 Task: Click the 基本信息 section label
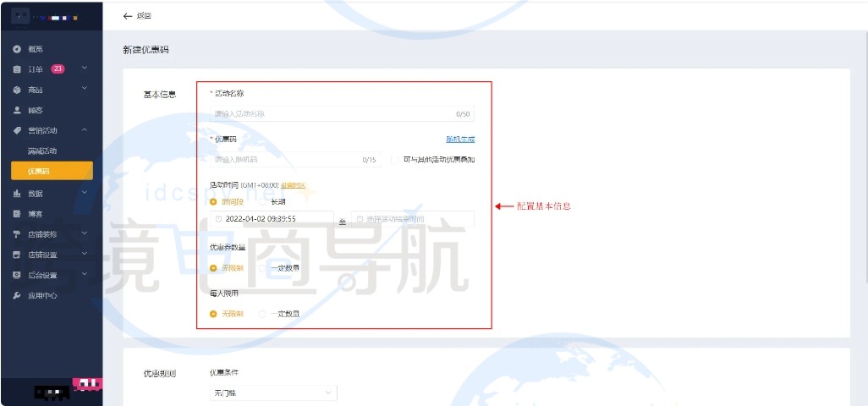coord(159,95)
